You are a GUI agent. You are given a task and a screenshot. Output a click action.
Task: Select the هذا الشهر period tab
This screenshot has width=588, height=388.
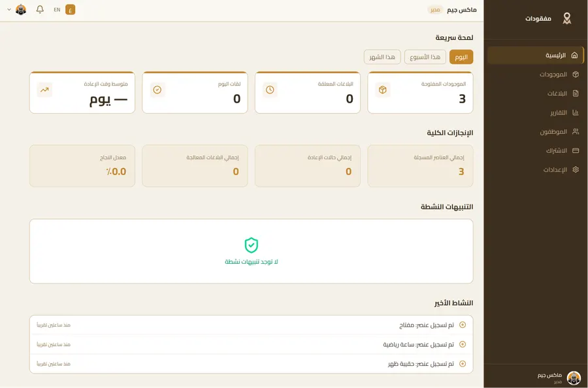[382, 57]
